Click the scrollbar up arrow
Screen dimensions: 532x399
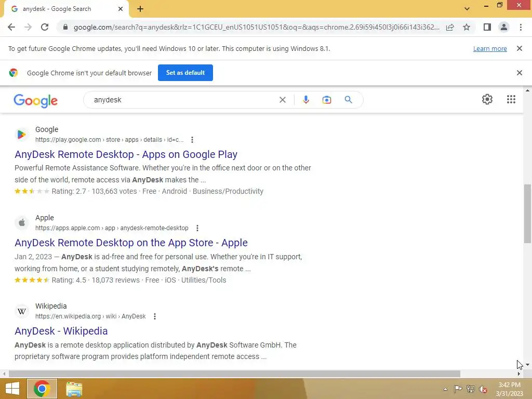coord(527,90)
